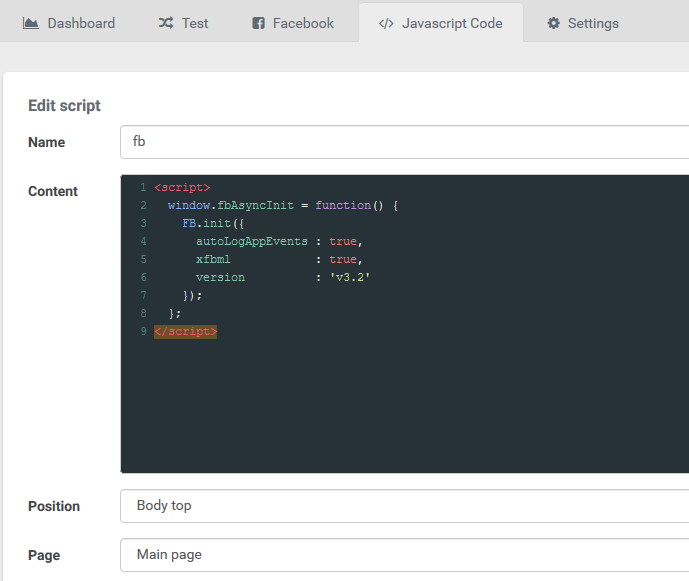The image size is (689, 581).
Task: Open the Dashboard tab
Action: (69, 23)
